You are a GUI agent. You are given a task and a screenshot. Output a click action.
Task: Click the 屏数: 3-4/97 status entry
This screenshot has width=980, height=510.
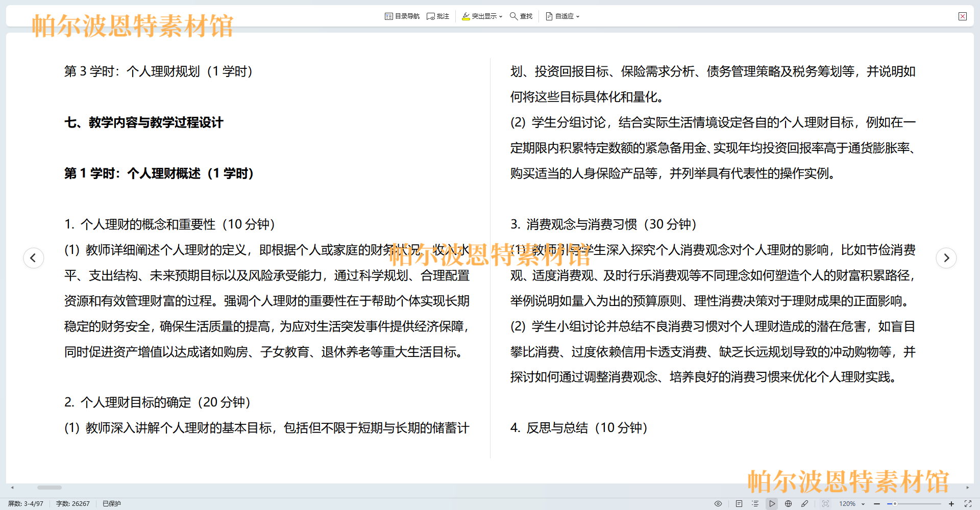(x=26, y=503)
